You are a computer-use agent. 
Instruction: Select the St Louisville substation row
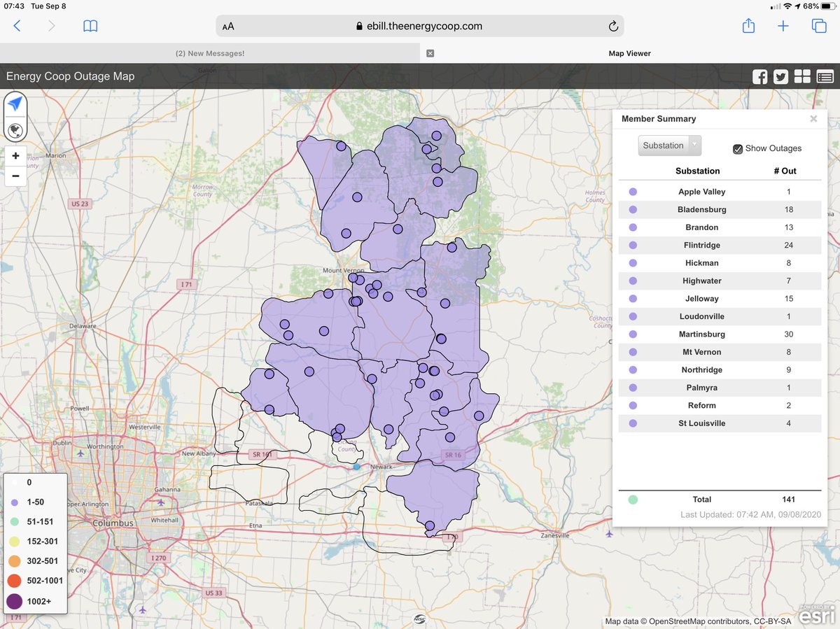[x=720, y=423]
